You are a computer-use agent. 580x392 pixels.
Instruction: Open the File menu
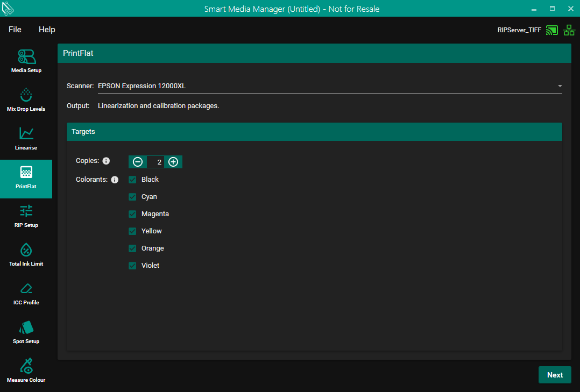tap(15, 30)
